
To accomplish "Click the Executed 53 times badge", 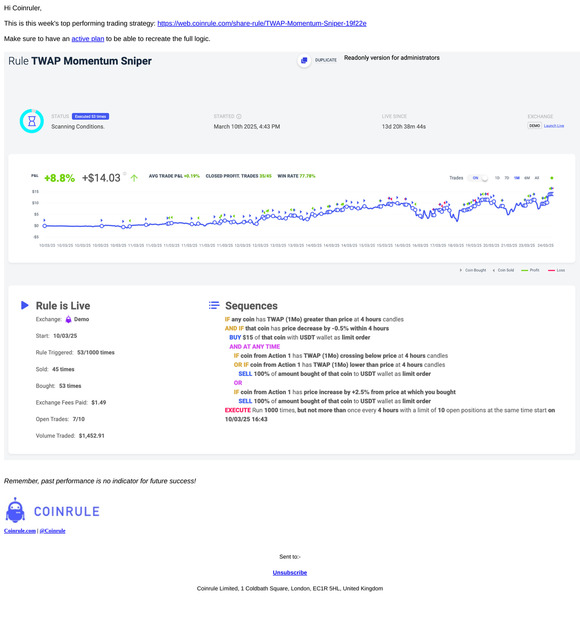I will click(x=91, y=116).
